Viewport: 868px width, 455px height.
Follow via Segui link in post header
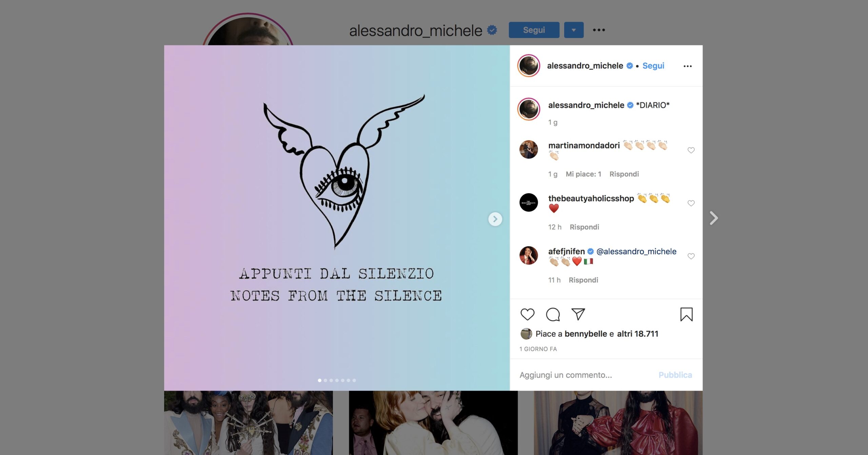coord(653,65)
